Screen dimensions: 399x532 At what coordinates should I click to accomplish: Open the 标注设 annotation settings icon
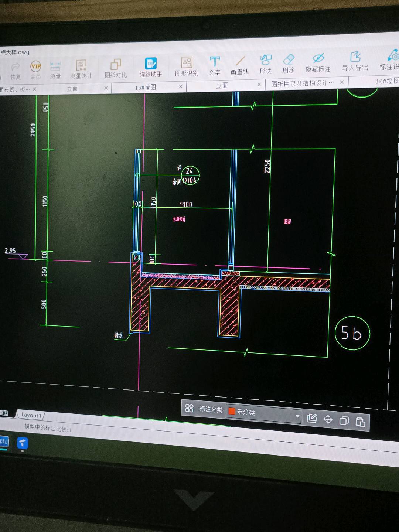[393, 55]
